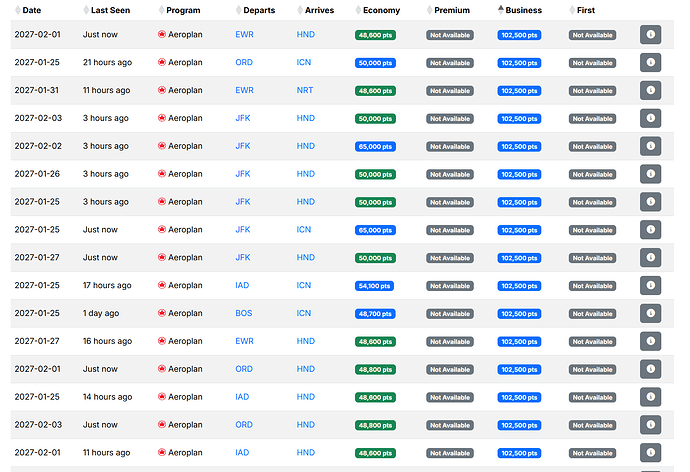Click '16 hours ago' last seen cell

(107, 341)
